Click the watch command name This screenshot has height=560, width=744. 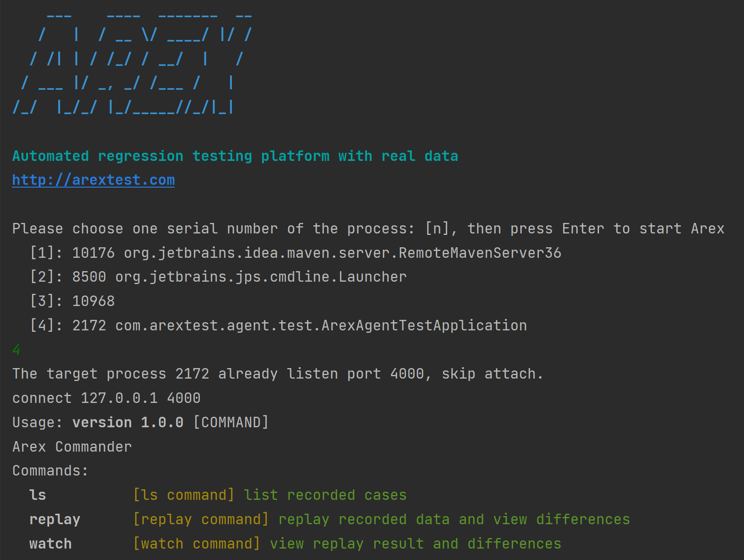[51, 544]
